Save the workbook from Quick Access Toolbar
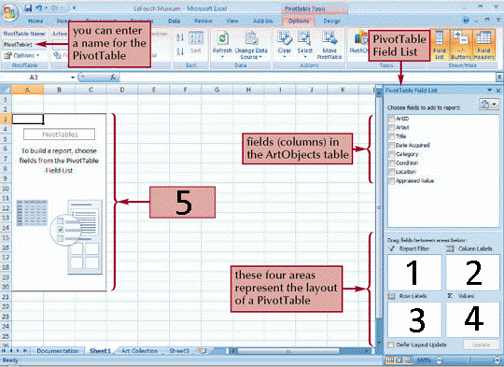This screenshot has width=504, height=367. (x=28, y=8)
